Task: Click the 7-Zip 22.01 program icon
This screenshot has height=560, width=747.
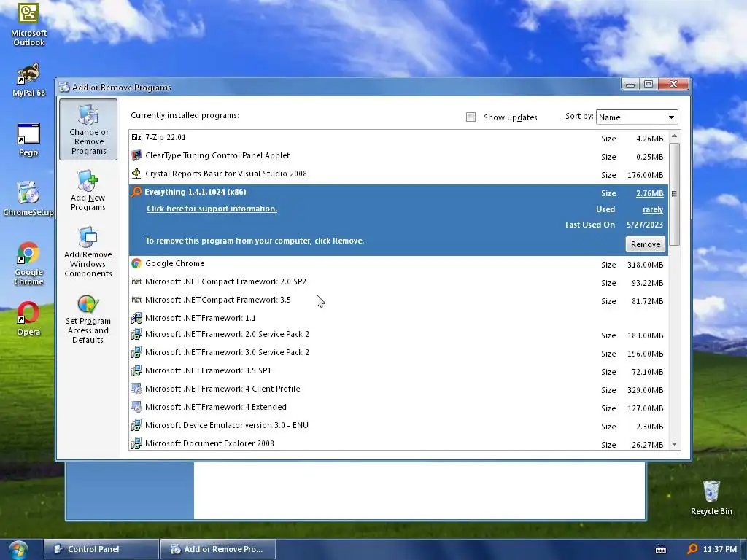Action: coord(136,137)
